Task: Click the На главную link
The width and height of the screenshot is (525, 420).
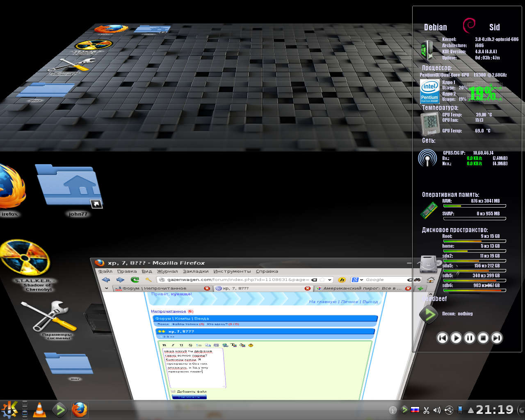Action: (323, 301)
